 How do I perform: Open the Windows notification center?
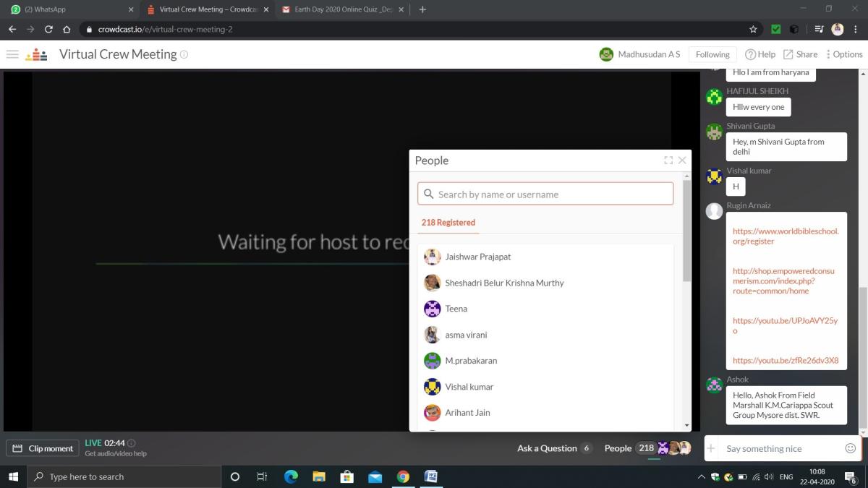coord(851,477)
